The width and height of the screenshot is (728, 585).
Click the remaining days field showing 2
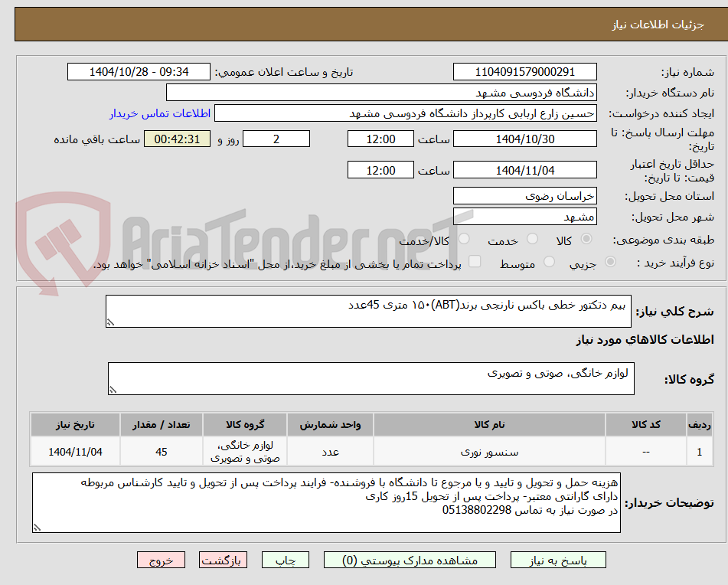coord(276,139)
